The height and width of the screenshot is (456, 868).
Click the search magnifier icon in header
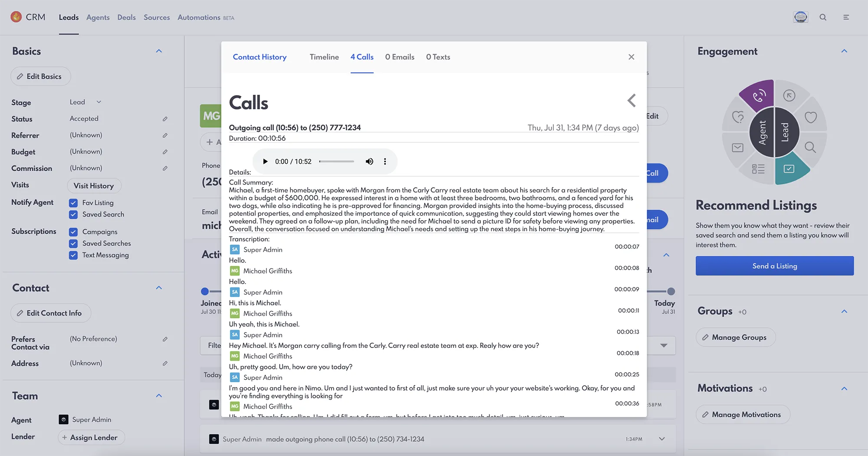pyautogui.click(x=823, y=17)
